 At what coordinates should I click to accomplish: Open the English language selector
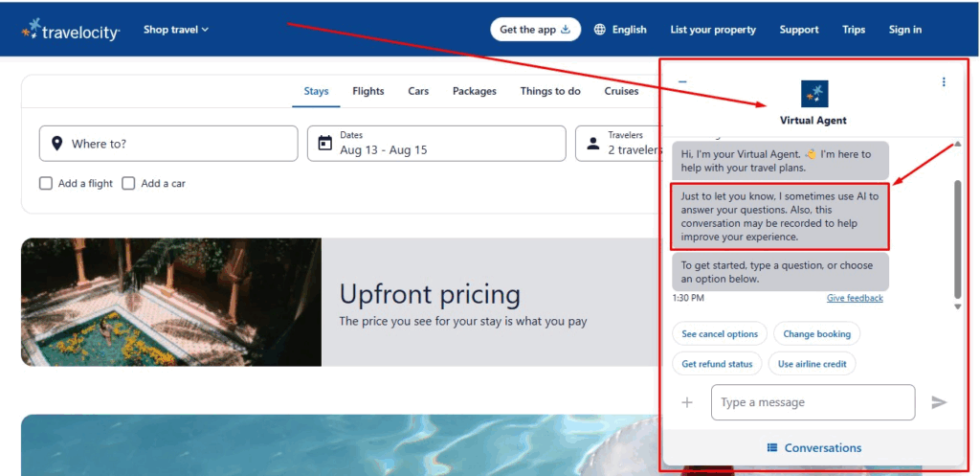620,30
